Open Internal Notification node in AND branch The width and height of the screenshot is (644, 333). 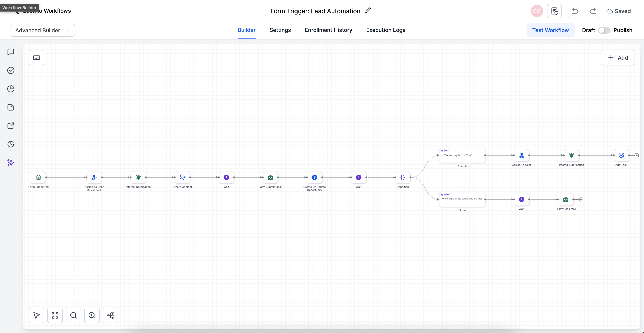(571, 155)
